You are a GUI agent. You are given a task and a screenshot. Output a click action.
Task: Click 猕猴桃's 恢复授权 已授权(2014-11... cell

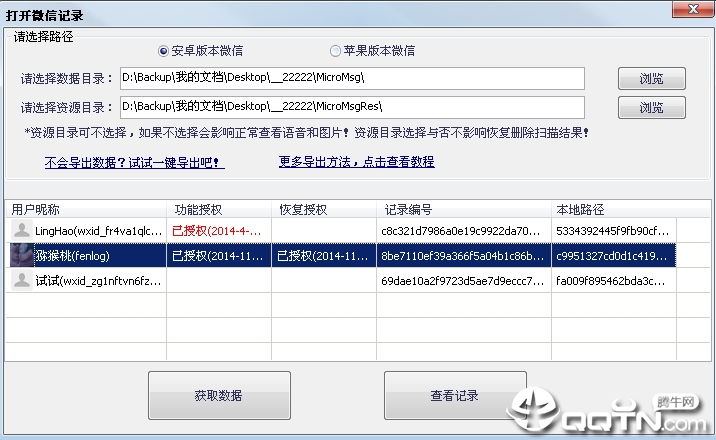coord(323,256)
